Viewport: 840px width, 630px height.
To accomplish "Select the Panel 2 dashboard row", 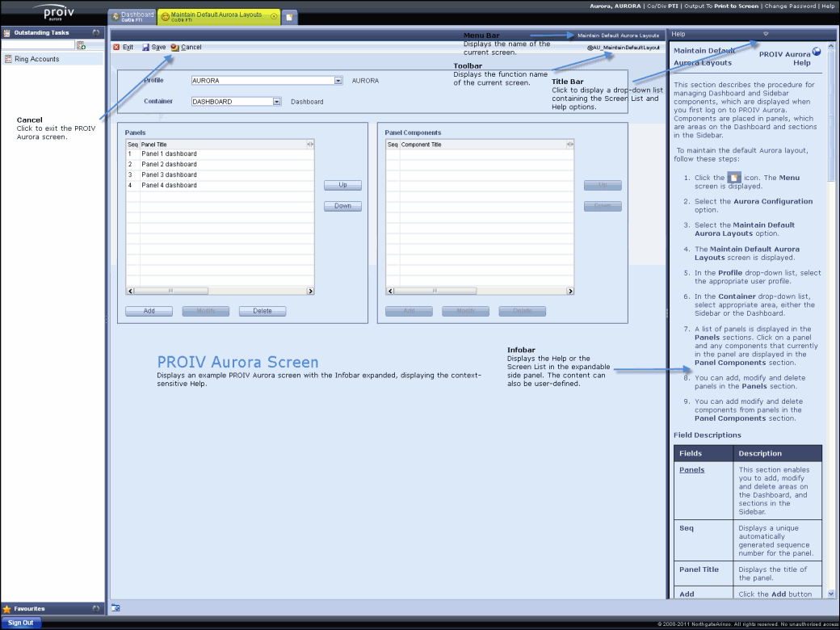I will [220, 164].
